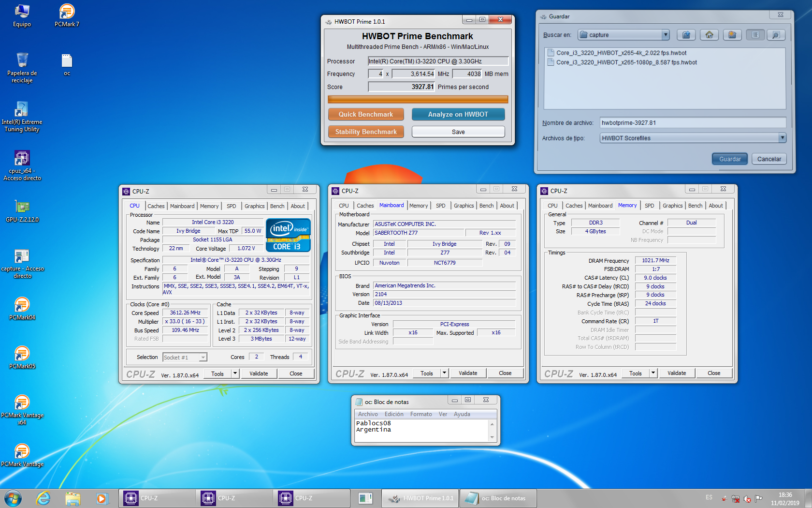Open the Windows Start menu orb
This screenshot has width=812, height=508.
click(x=13, y=498)
